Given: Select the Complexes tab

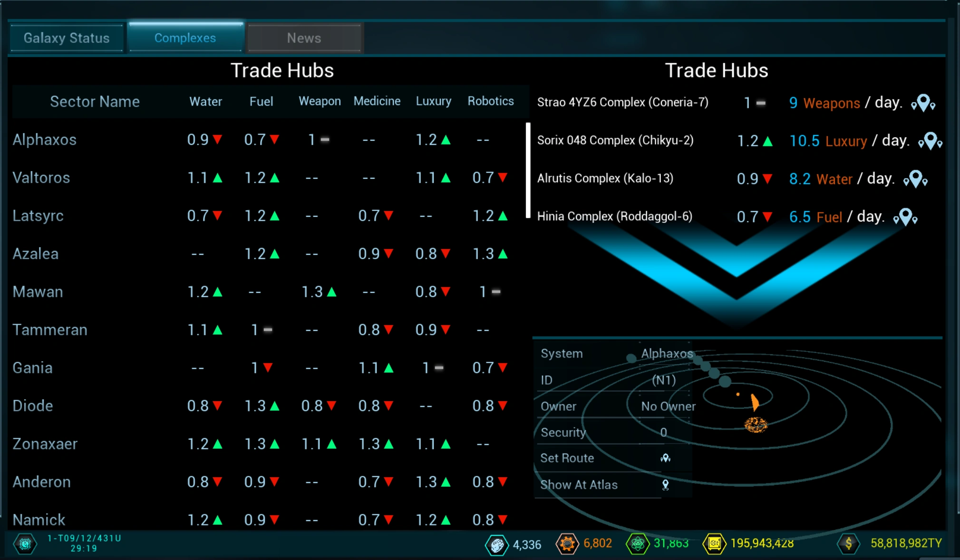Looking at the screenshot, I should 185,38.
